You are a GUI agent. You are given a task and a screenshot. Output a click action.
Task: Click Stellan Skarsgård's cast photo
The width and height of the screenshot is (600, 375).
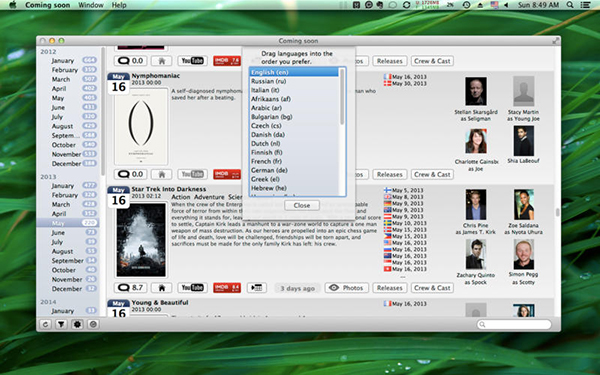[x=476, y=91]
